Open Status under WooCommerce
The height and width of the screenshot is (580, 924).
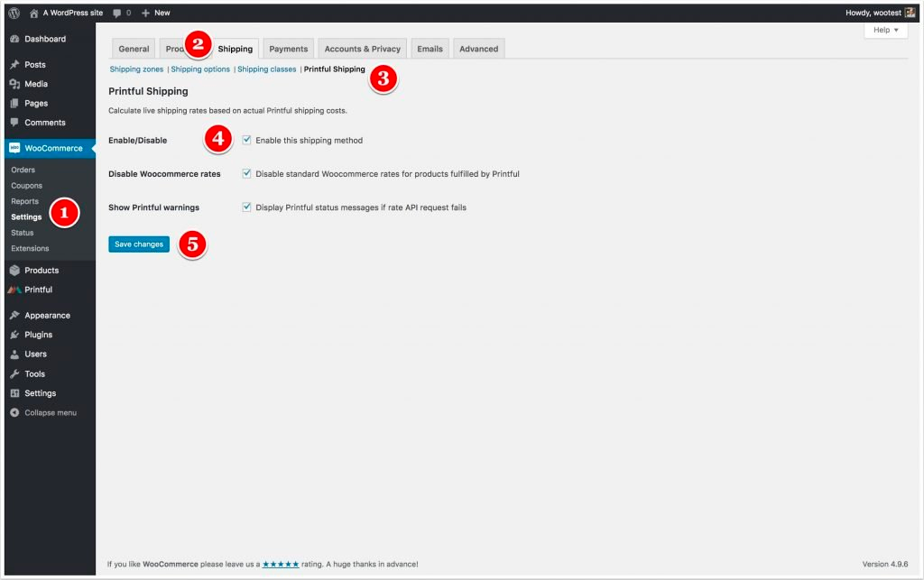[23, 233]
